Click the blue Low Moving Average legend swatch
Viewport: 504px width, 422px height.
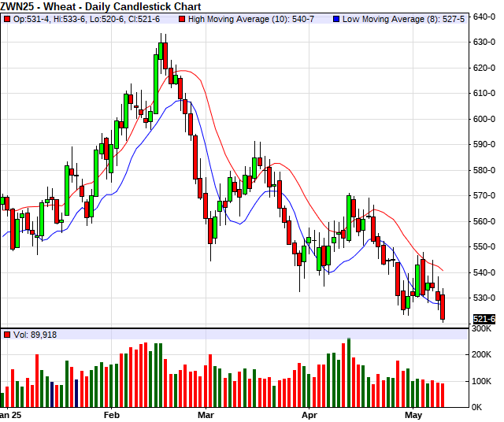[x=336, y=17]
